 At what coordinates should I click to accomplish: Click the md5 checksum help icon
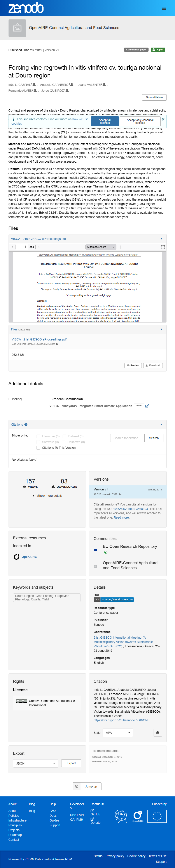point(57,344)
